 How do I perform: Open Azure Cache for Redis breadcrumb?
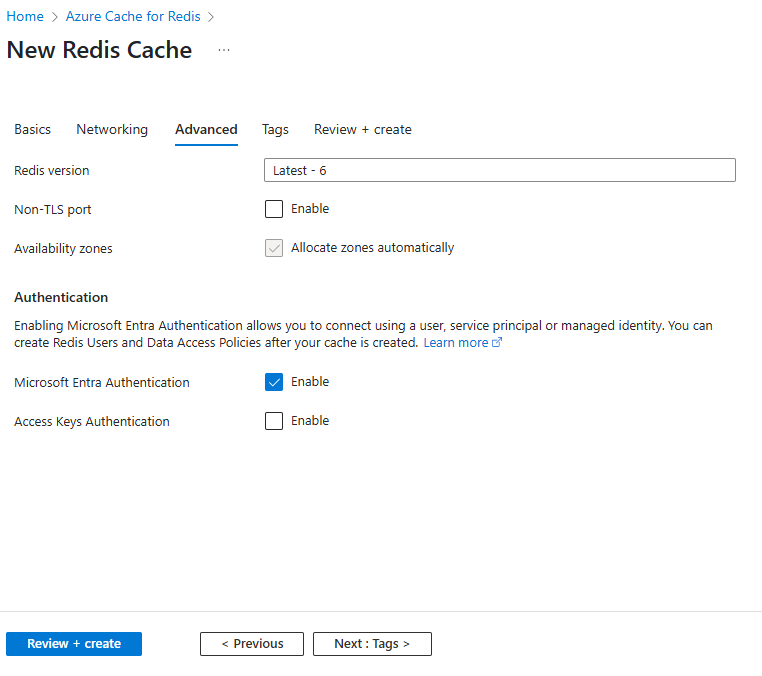(x=133, y=17)
